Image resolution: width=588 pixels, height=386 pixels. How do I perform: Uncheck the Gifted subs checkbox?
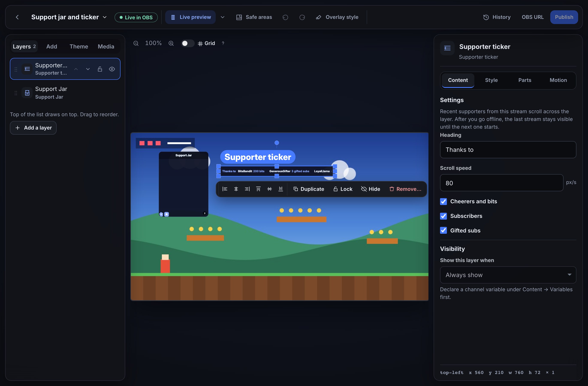[443, 231]
